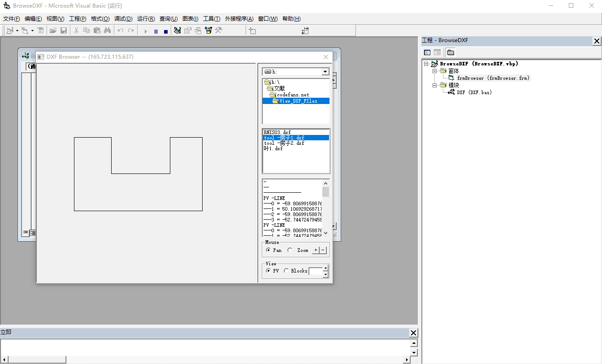
Task: Click the DXF data list vertical scrollbar
Action: 326,211
